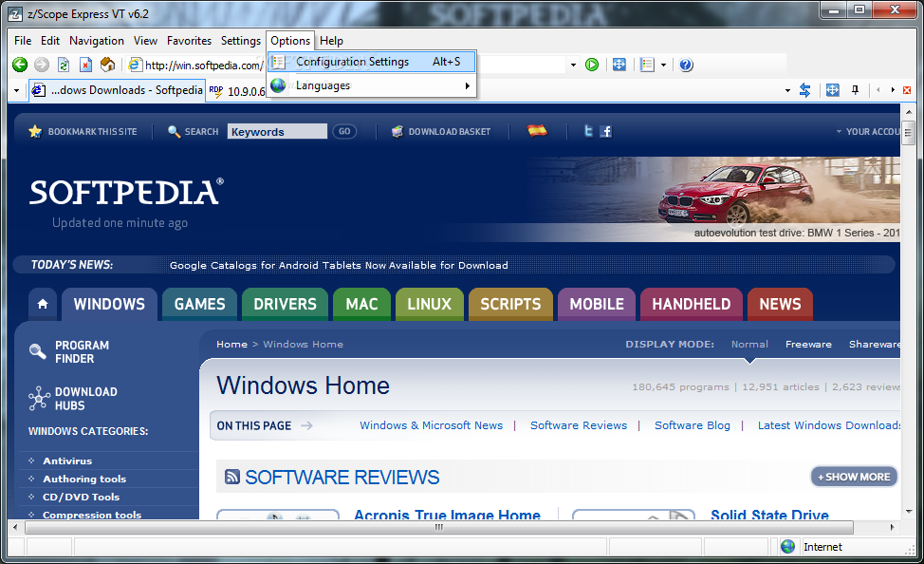924x564 pixels.
Task: Open Help with the blue question mark icon
Action: click(686, 65)
